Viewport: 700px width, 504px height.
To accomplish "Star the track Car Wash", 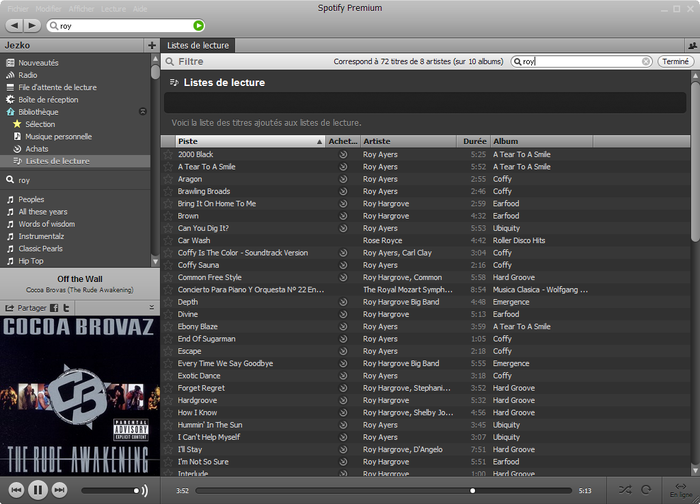I will (168, 241).
